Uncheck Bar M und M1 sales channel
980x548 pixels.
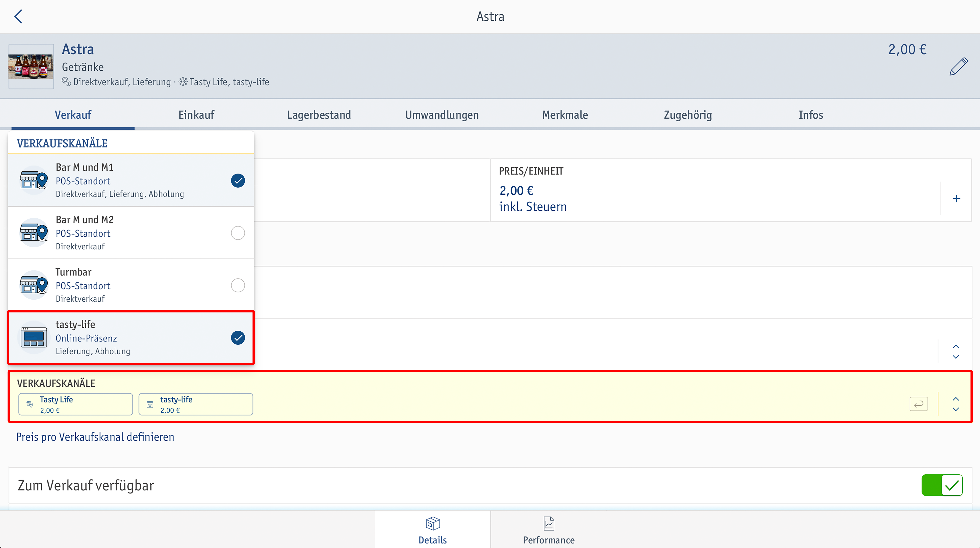click(238, 181)
